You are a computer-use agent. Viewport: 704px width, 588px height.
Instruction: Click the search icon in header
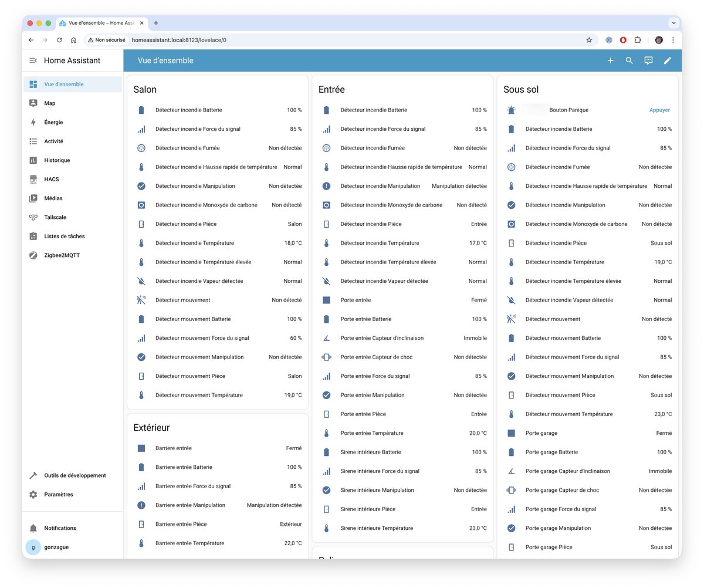[x=629, y=60]
